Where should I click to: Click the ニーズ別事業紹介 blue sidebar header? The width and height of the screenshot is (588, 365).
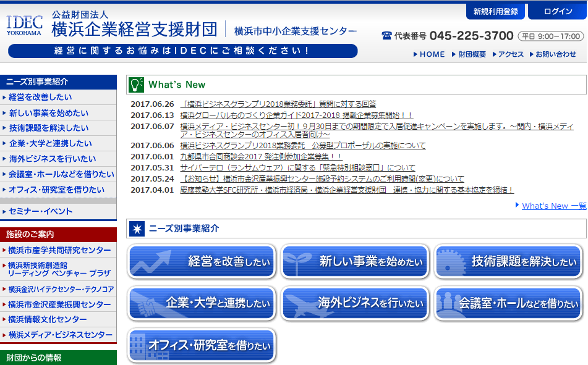(x=58, y=82)
